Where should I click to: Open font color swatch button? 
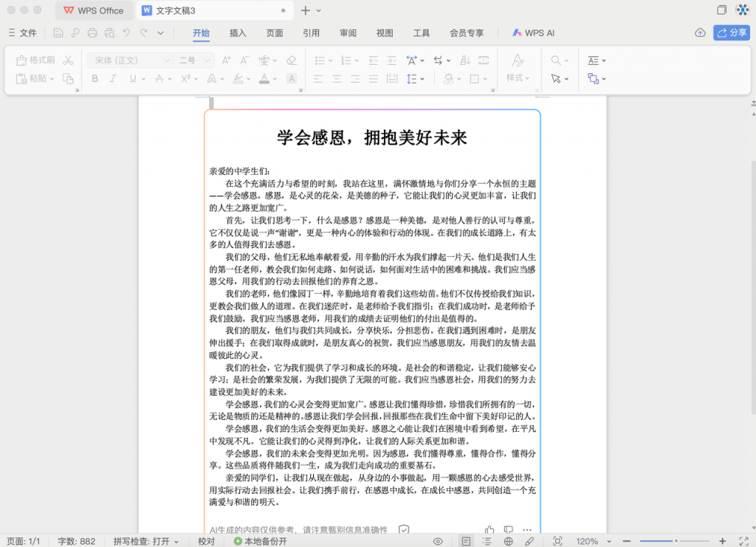point(264,78)
